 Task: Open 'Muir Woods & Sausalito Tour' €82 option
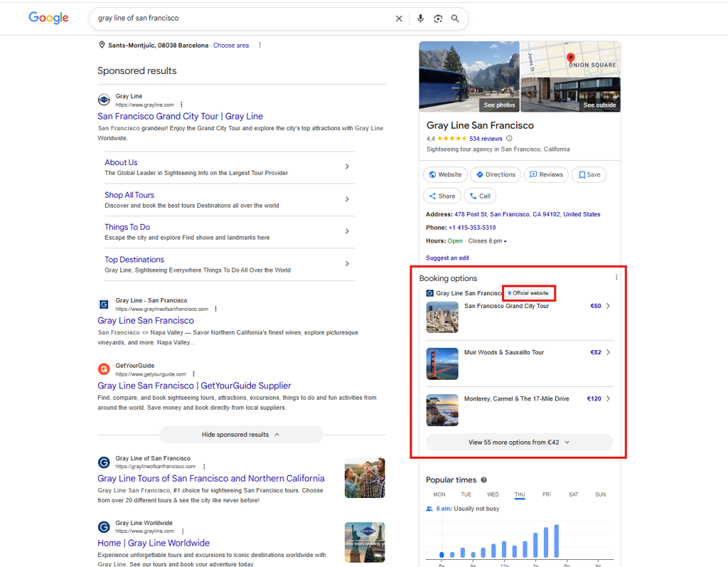pos(519,364)
